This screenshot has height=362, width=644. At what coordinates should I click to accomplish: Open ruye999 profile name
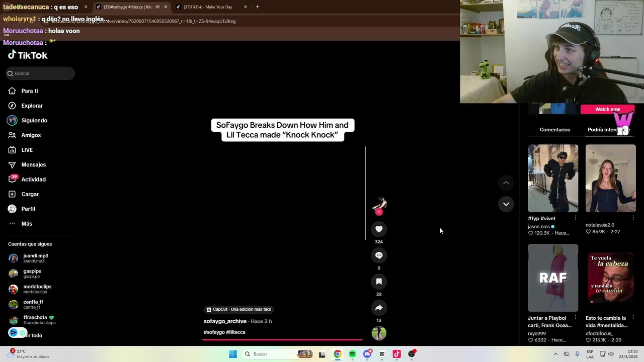point(536,333)
